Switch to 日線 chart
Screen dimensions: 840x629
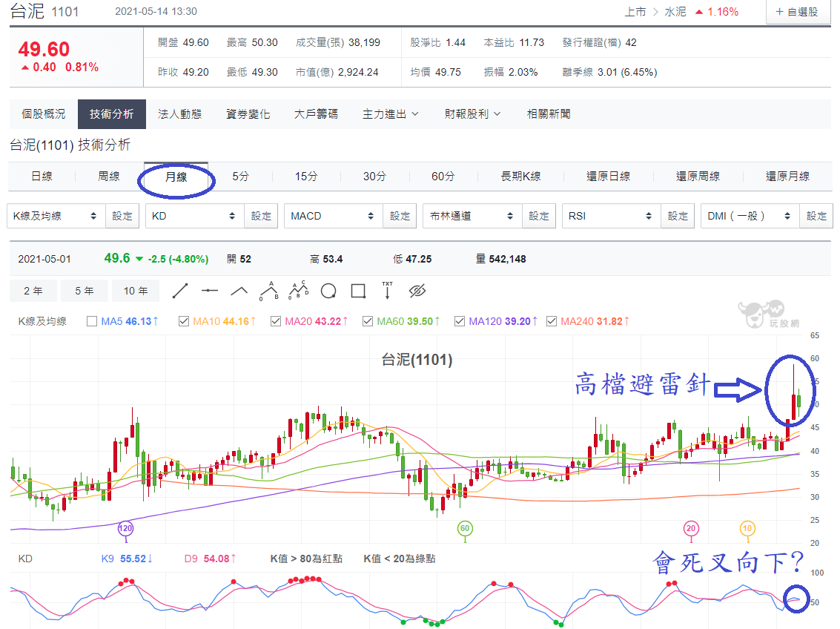[42, 177]
